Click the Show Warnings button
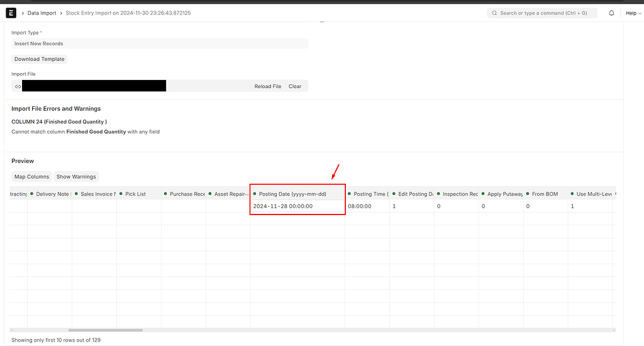 (x=75, y=177)
